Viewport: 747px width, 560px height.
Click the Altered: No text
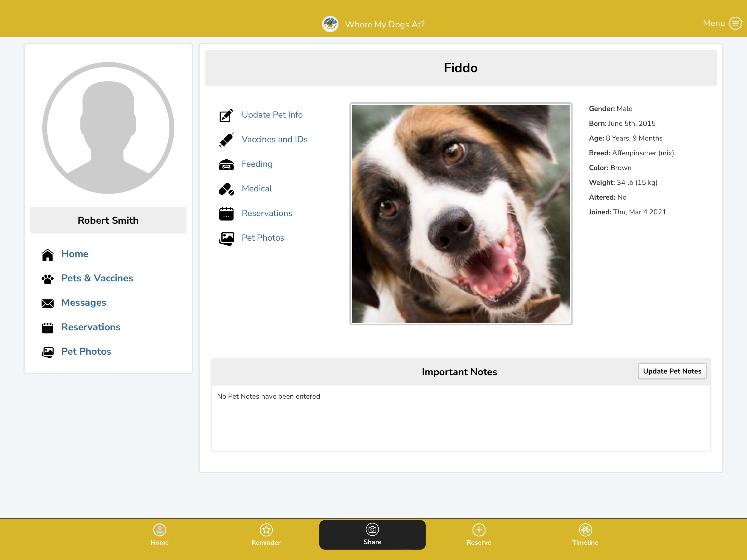(607, 197)
